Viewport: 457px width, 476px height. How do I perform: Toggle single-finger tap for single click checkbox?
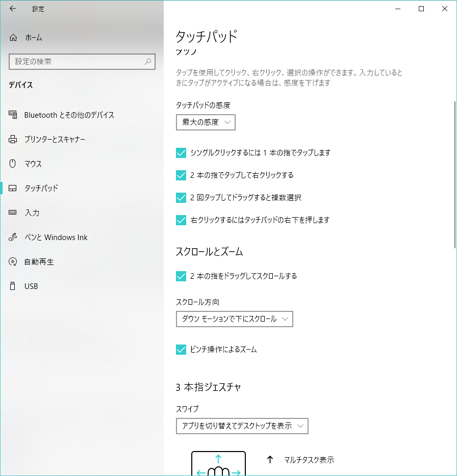pos(181,153)
